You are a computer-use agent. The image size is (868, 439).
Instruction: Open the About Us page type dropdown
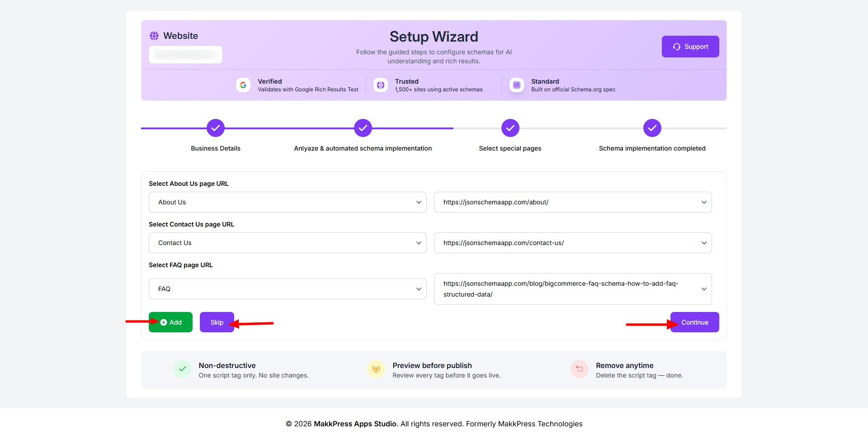(x=288, y=202)
